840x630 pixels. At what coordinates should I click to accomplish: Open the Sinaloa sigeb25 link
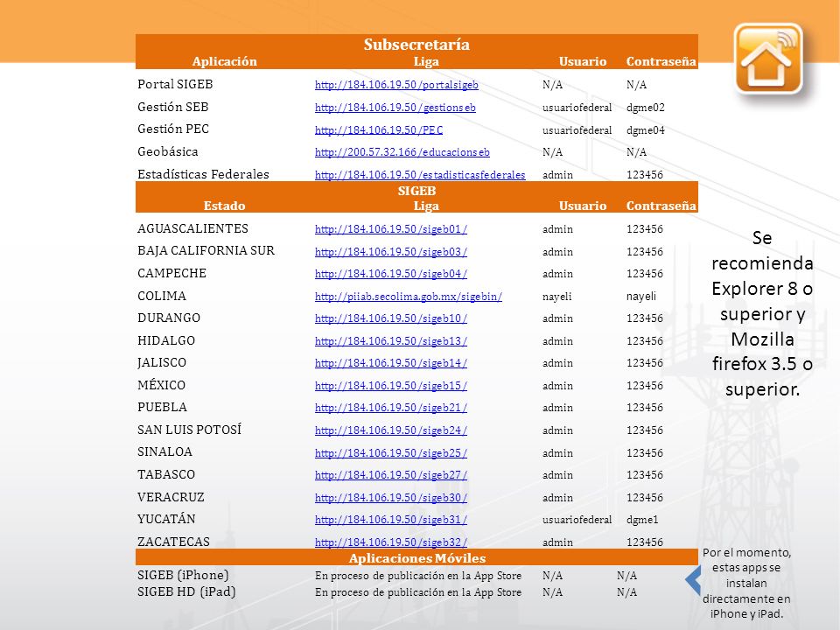click(391, 453)
